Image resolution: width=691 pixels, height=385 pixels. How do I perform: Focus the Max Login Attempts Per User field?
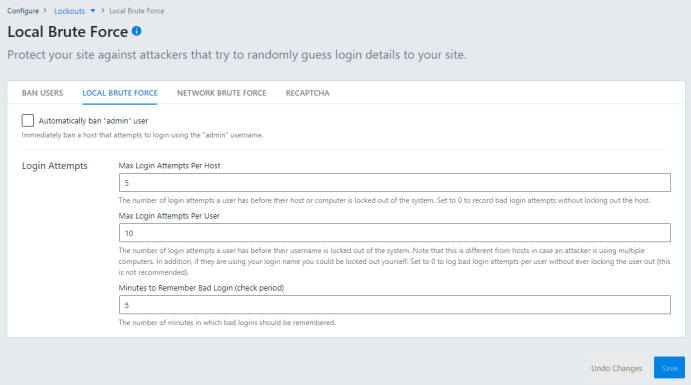(394, 233)
